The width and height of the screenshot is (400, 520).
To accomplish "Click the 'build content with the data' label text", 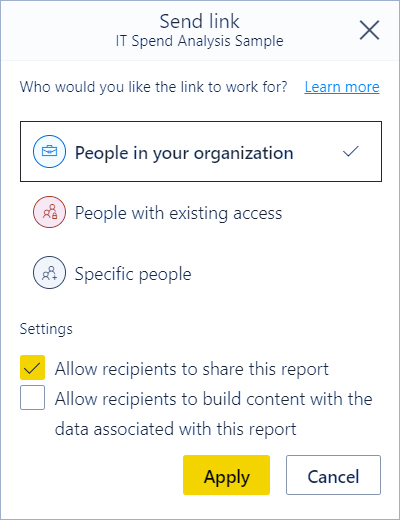I will pos(214,414).
